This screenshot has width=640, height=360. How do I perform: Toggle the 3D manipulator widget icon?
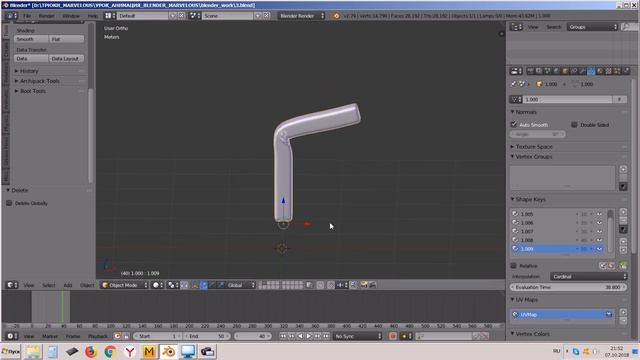pyautogui.click(x=195, y=285)
